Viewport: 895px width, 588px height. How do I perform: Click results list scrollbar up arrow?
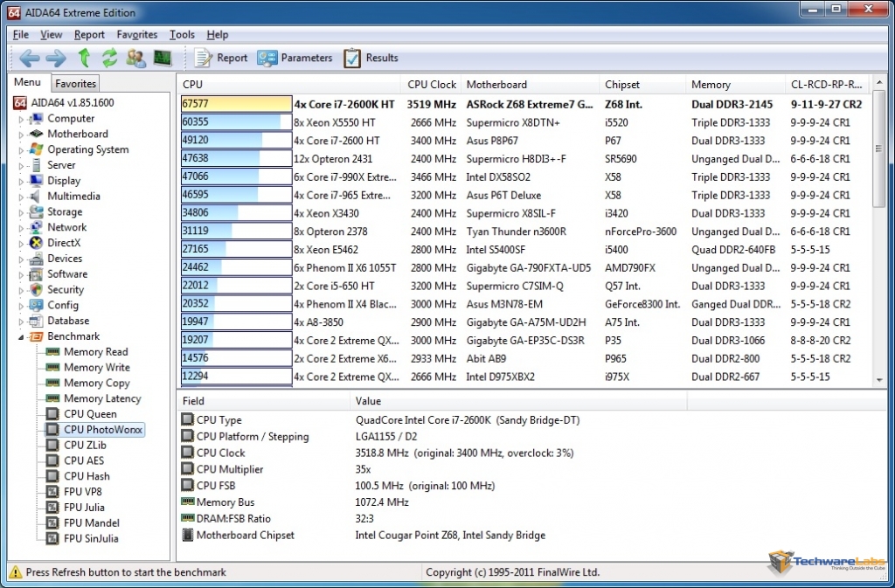click(x=879, y=83)
